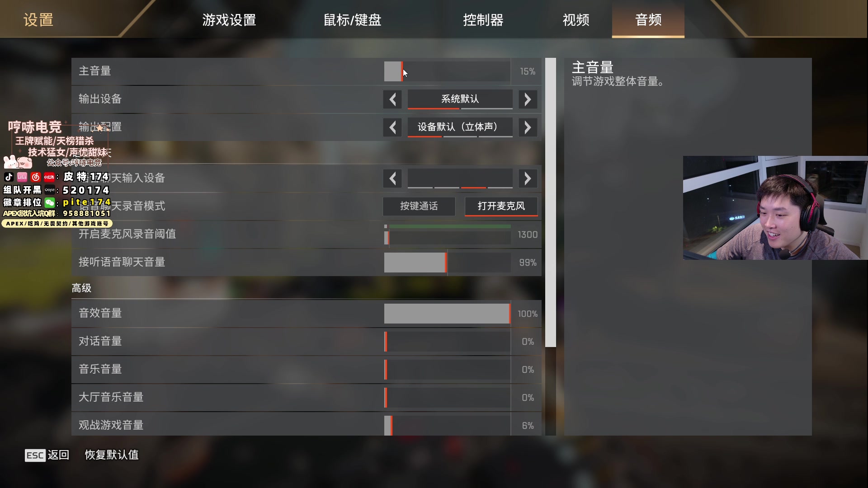Open 系统默认 output device selector
Image resolution: width=868 pixels, height=488 pixels.
pos(460,99)
